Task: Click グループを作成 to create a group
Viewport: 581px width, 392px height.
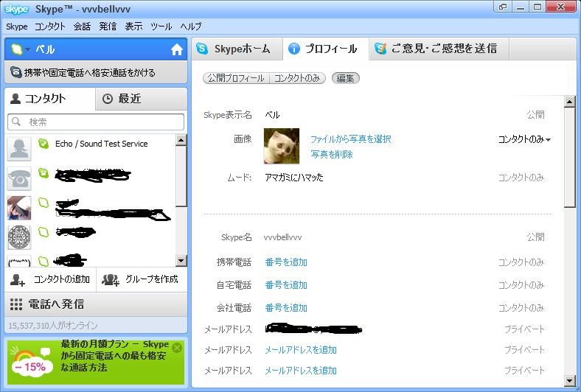Action: coord(142,279)
